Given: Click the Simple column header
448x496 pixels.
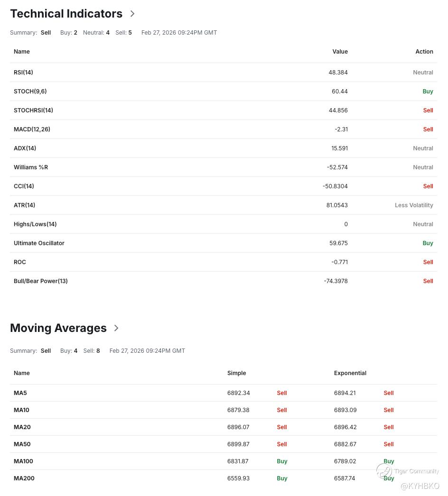Looking at the screenshot, I should pos(236,373).
